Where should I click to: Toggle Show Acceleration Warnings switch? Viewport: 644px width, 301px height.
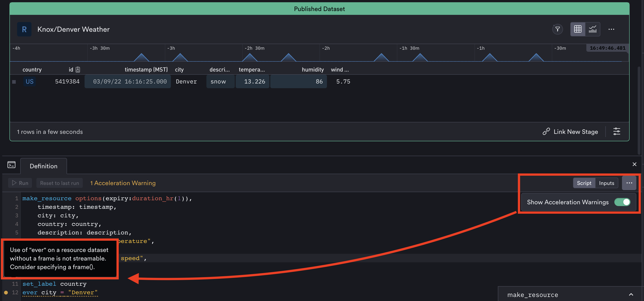622,202
